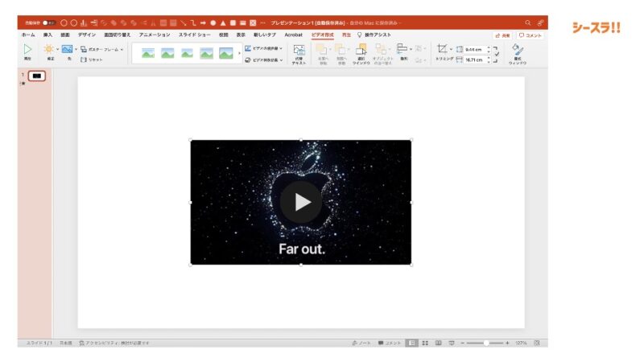This screenshot has width=644, height=362.
Task: Click the 操作アシスト tell me box
Action: pyautogui.click(x=374, y=35)
